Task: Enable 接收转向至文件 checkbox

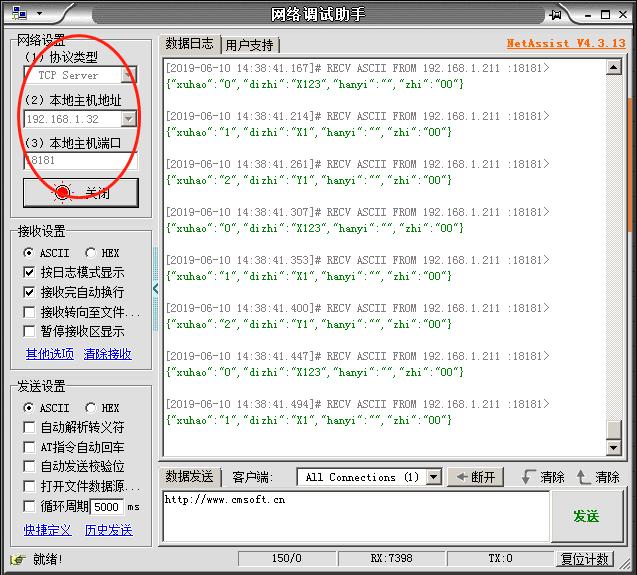Action: pos(29,312)
